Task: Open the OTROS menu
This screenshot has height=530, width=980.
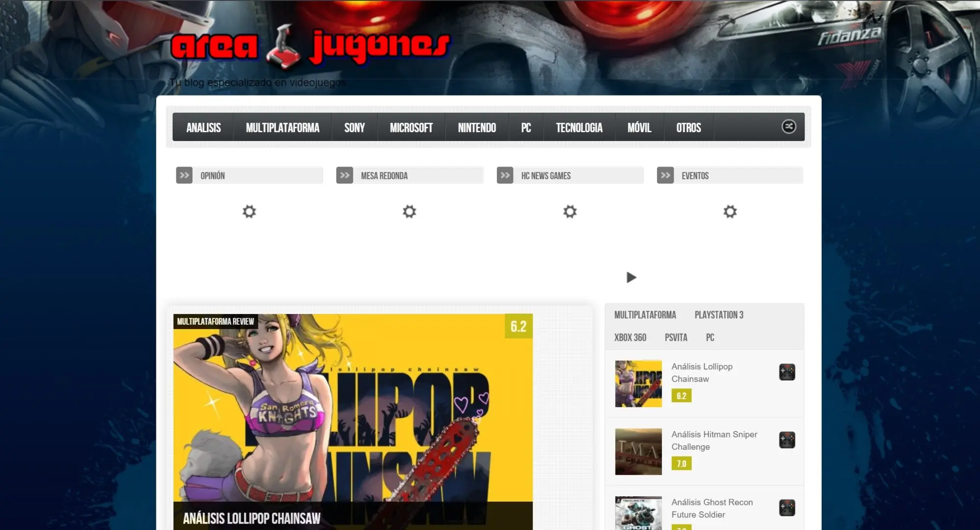Action: 688,127
